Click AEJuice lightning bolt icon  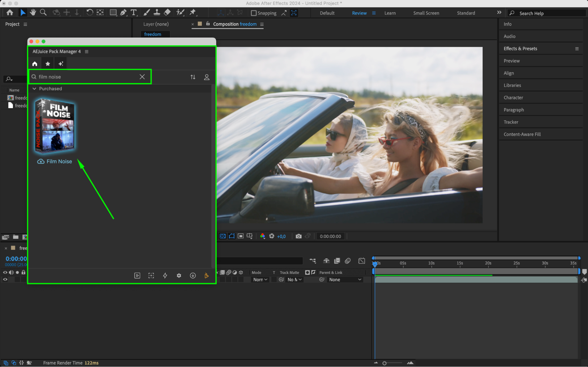[x=165, y=276]
